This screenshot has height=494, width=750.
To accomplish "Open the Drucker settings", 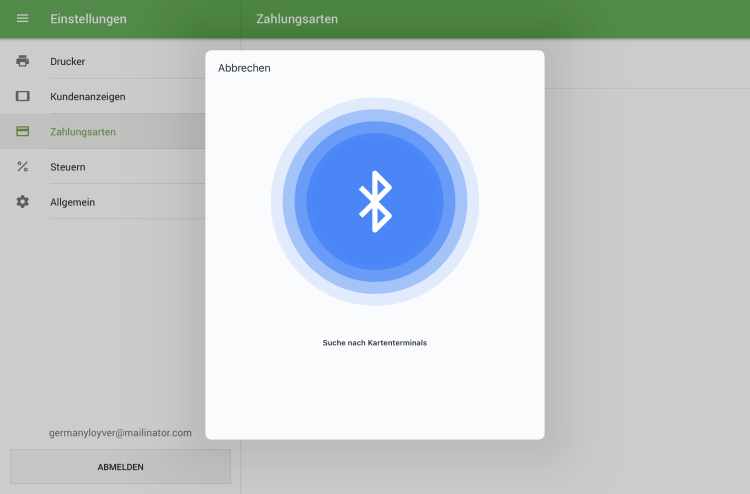I will [x=103, y=61].
